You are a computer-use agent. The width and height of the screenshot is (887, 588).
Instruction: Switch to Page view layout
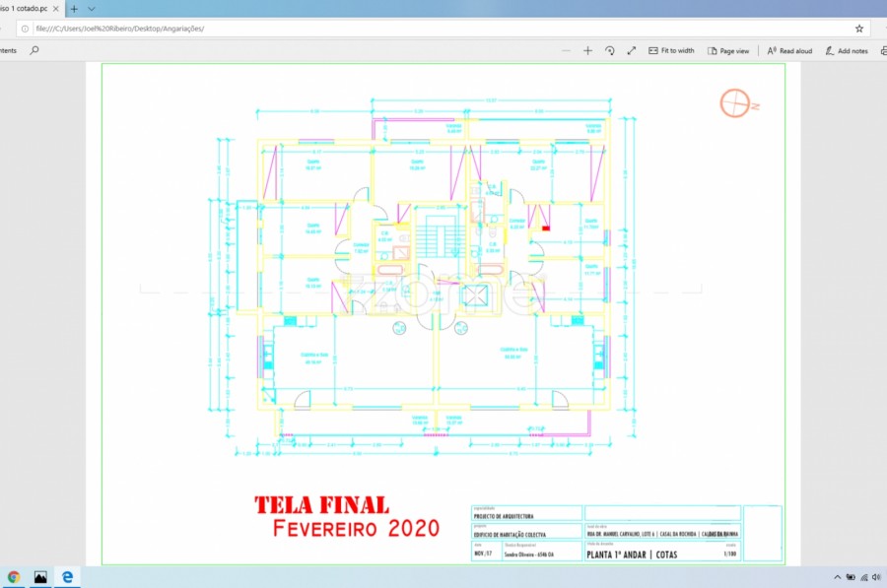(727, 50)
